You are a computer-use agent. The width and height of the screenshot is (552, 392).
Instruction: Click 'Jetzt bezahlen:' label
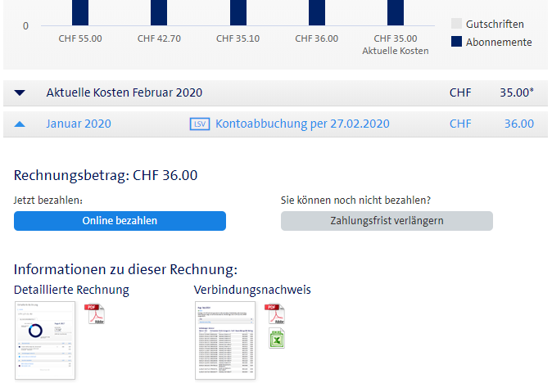[48, 201]
